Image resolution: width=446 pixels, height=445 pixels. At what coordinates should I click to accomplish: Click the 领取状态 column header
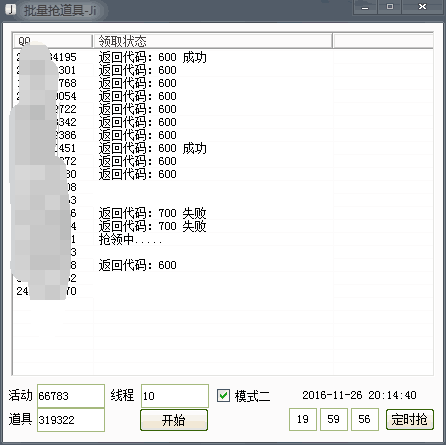point(213,41)
